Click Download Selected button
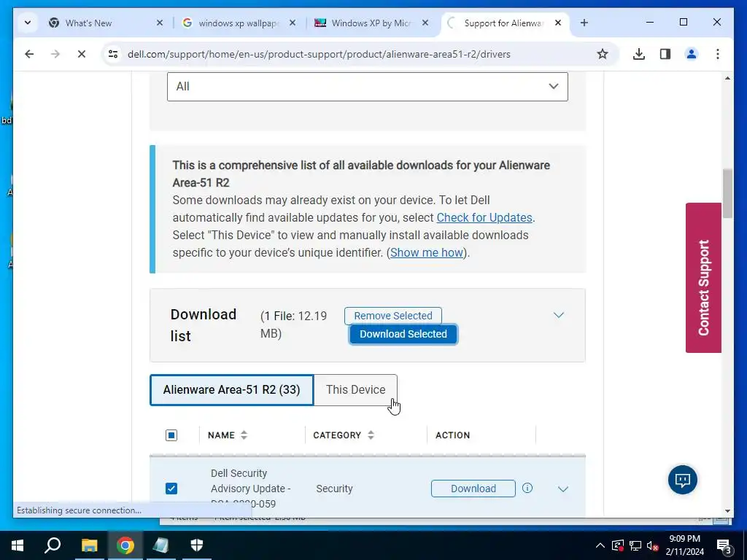747x560 pixels. (x=403, y=334)
